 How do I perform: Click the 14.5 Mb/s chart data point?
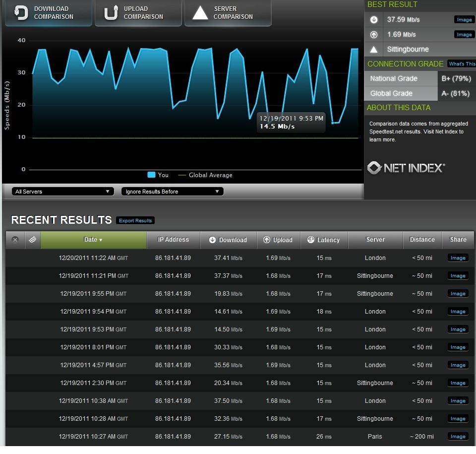pyautogui.click(x=333, y=123)
